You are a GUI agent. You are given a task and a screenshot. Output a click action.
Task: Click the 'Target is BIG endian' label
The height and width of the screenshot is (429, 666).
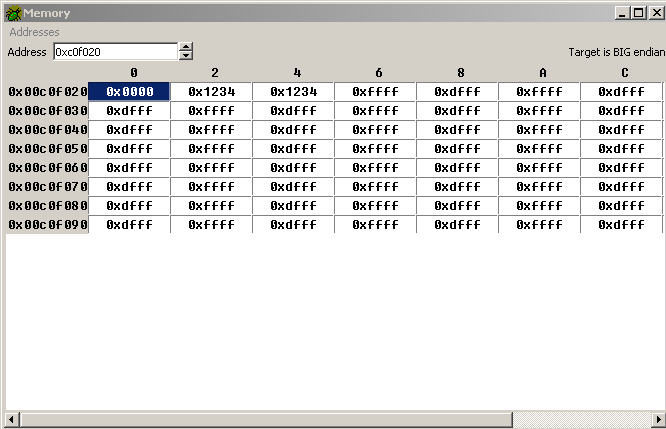point(617,52)
